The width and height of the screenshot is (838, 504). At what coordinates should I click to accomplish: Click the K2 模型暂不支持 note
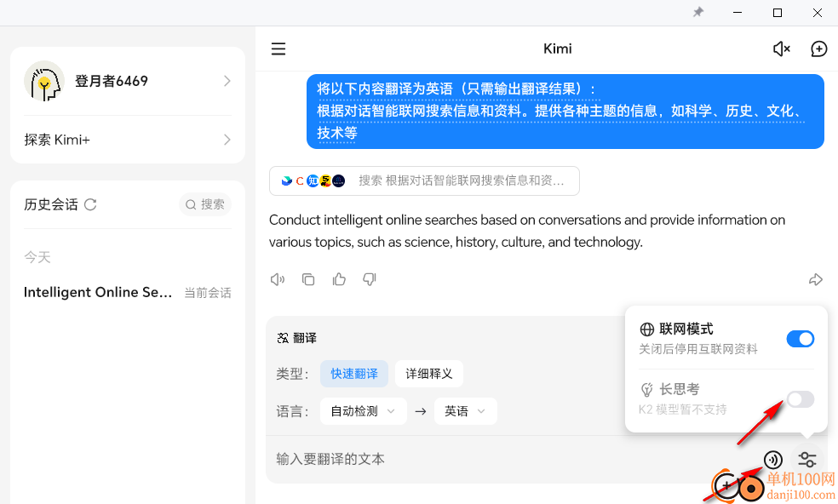tap(682, 409)
